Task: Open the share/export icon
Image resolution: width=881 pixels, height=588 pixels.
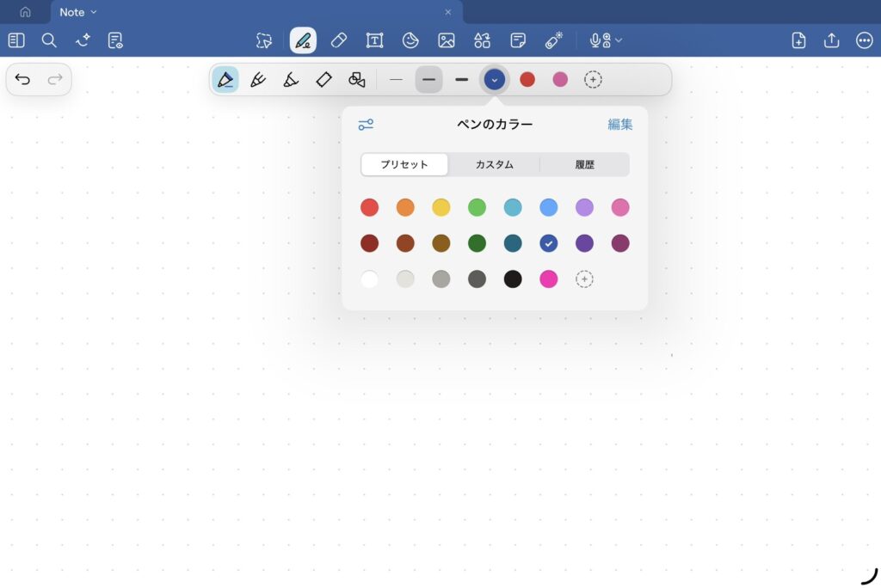Action: [x=831, y=40]
